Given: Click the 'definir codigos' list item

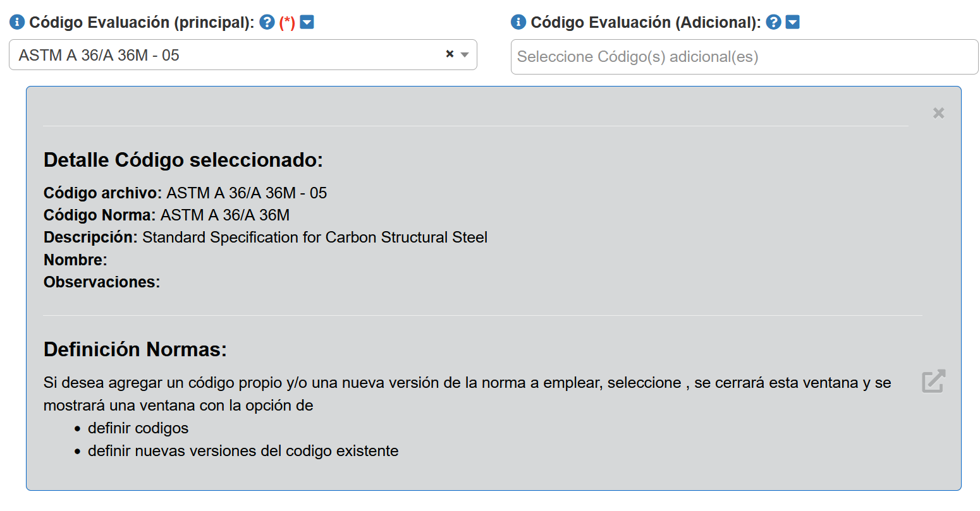Looking at the screenshot, I should click(x=138, y=428).
